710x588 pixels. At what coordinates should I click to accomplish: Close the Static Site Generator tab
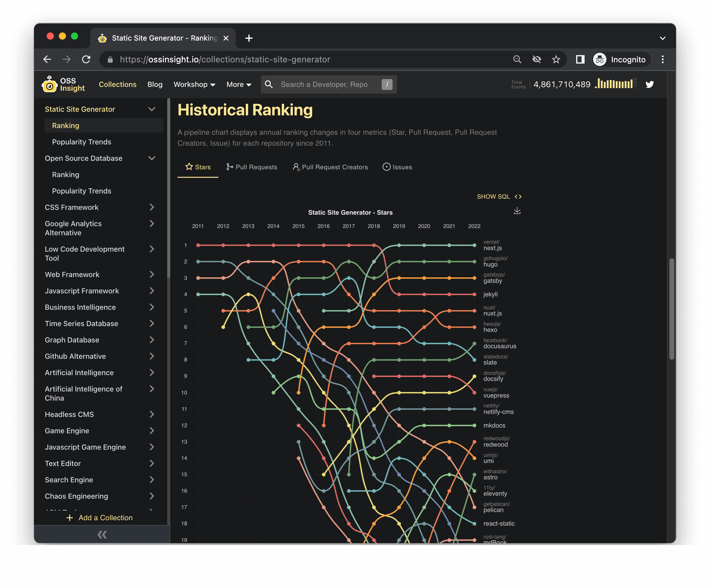click(x=226, y=38)
